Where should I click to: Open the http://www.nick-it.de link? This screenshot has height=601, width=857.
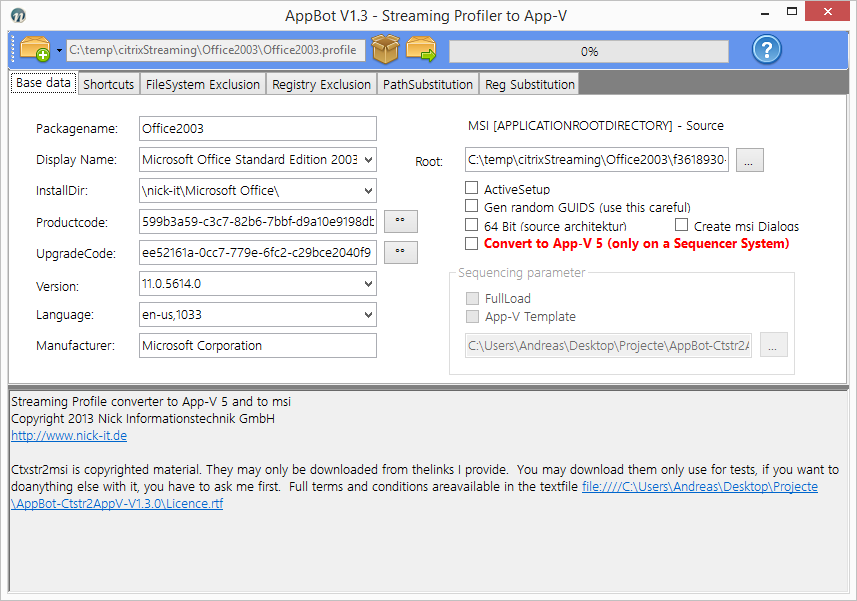[x=69, y=435]
